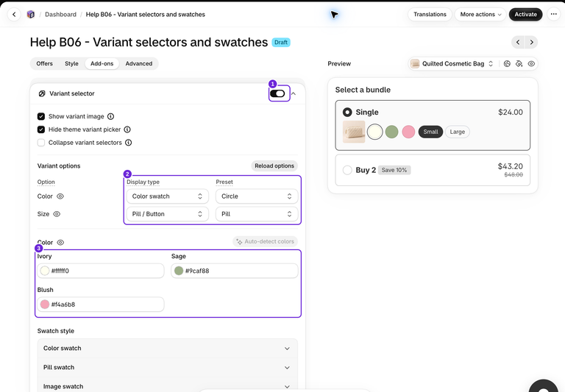Click info icon next to Collapse variant selectors
The image size is (565, 392).
tap(128, 143)
